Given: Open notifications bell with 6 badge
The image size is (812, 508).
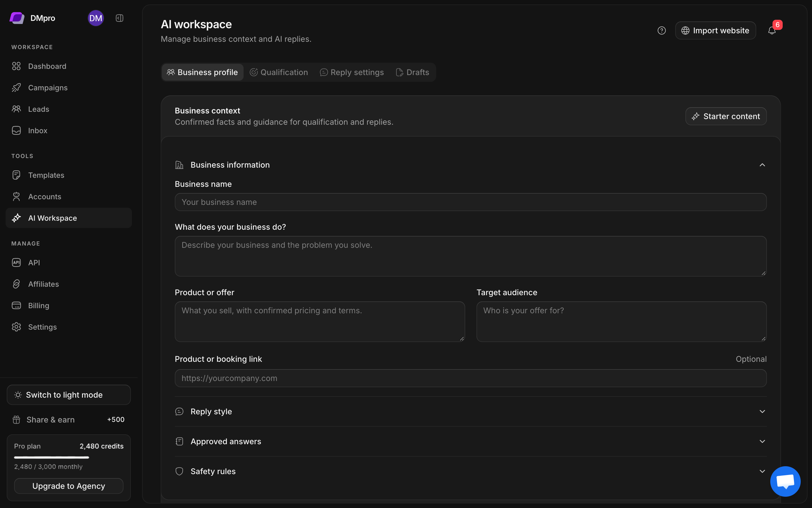Looking at the screenshot, I should tap(772, 30).
